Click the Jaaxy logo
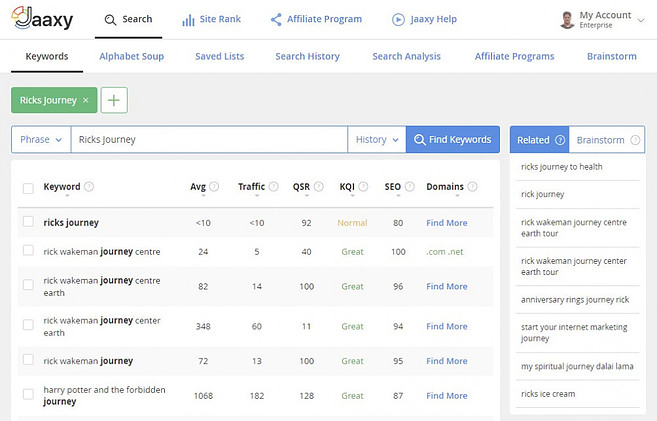 pos(42,18)
